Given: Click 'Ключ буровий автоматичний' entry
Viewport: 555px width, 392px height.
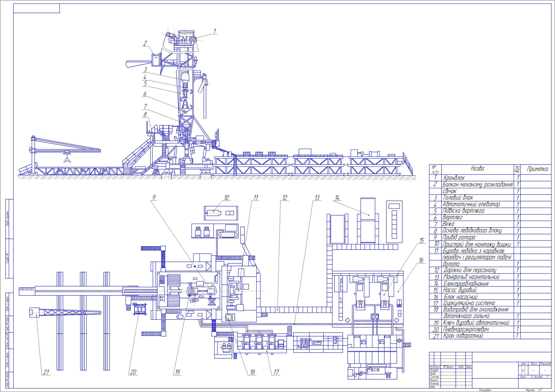Looking at the screenshot, I should 477,323.
